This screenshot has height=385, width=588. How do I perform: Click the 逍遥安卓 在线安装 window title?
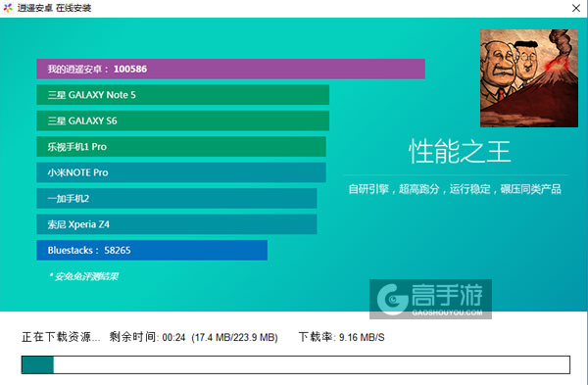pos(54,8)
